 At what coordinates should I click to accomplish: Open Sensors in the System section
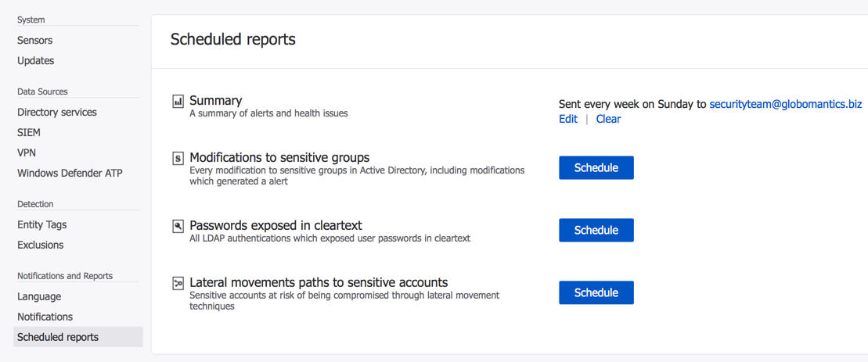click(x=35, y=40)
